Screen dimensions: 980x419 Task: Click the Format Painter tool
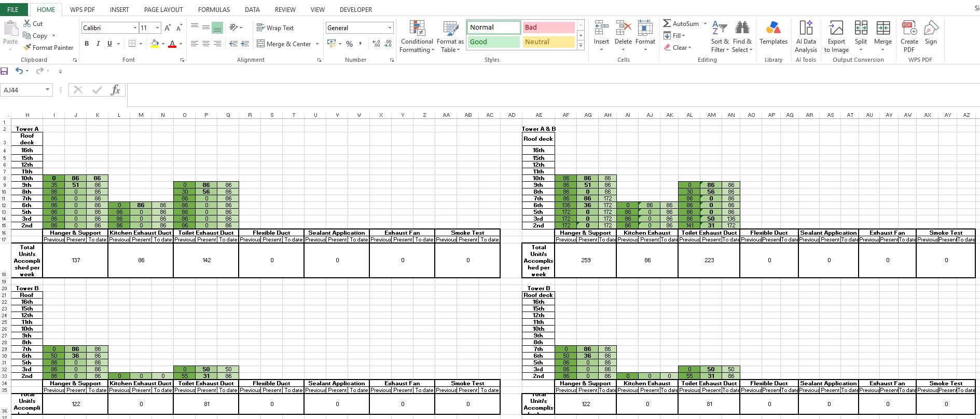(48, 47)
